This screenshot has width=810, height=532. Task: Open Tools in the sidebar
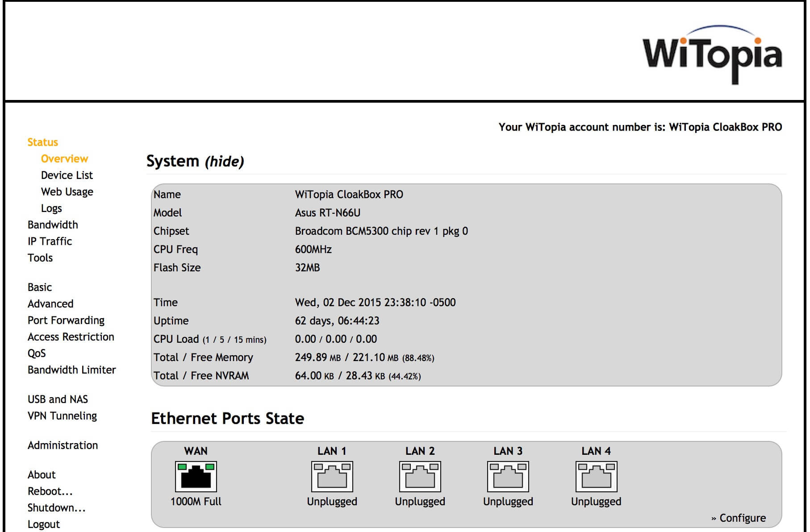click(40, 258)
